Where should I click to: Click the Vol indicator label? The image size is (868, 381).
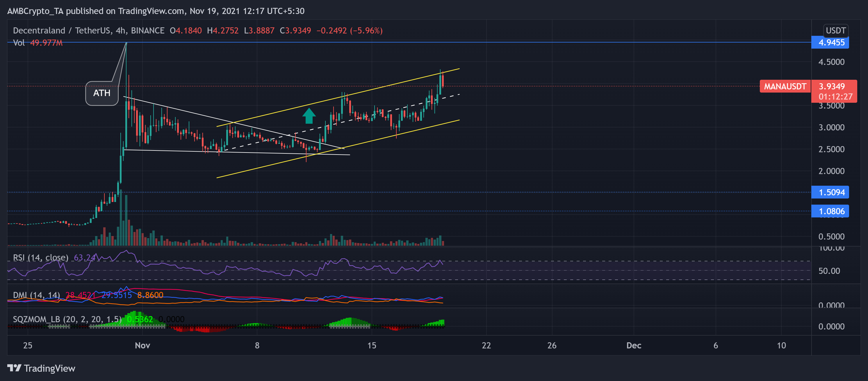[19, 43]
